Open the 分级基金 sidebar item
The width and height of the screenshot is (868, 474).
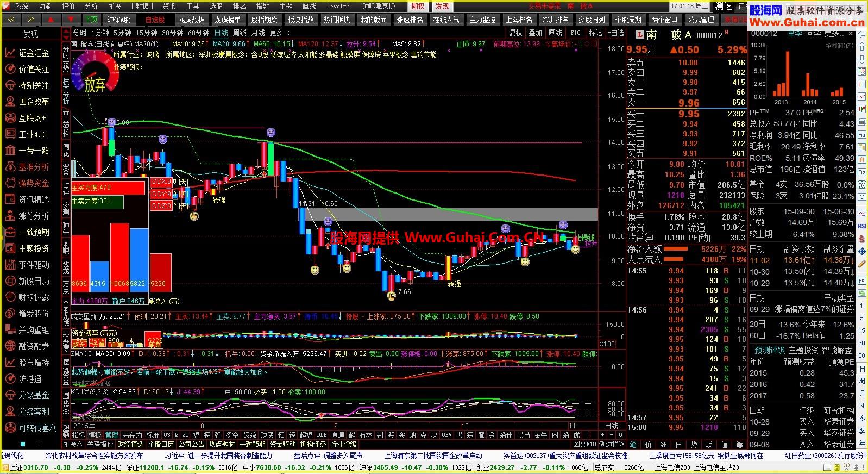coord(28,395)
